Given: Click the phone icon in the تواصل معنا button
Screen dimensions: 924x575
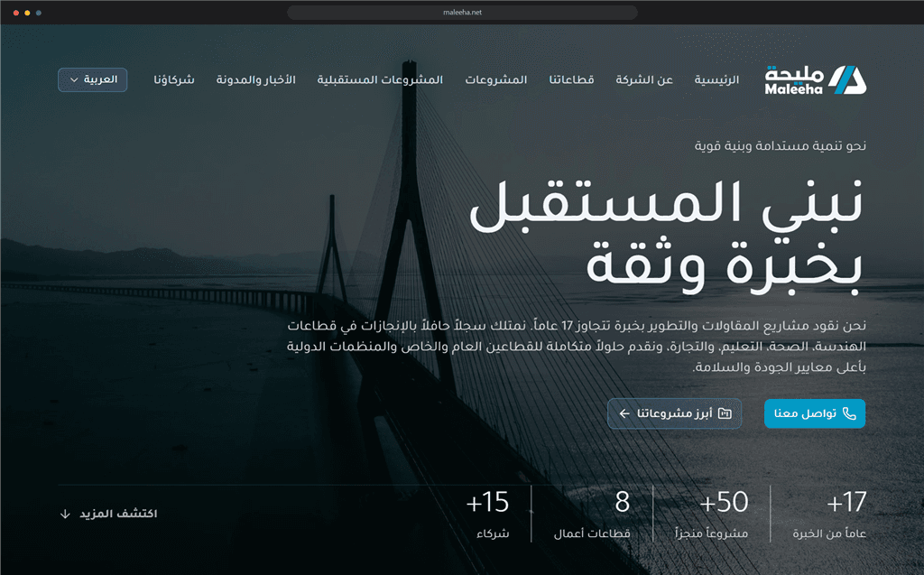Looking at the screenshot, I should (x=849, y=413).
